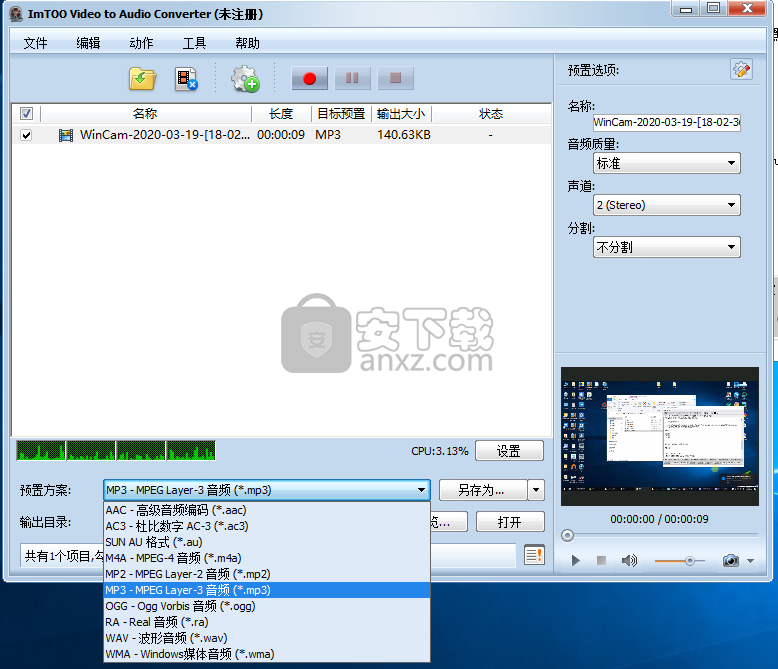Uncheck the WinCam file row checkbox
The height and width of the screenshot is (669, 778).
point(26,135)
